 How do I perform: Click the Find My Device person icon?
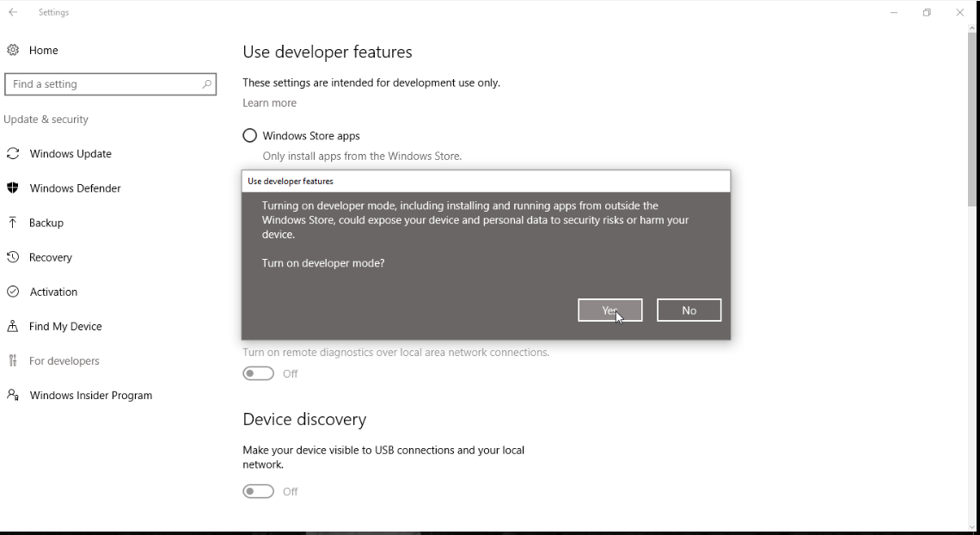(x=13, y=326)
